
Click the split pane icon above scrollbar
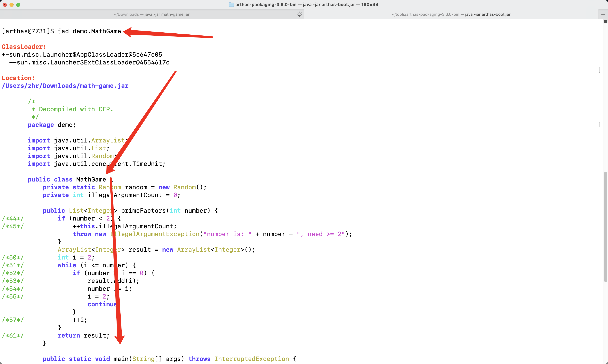coord(605,22)
